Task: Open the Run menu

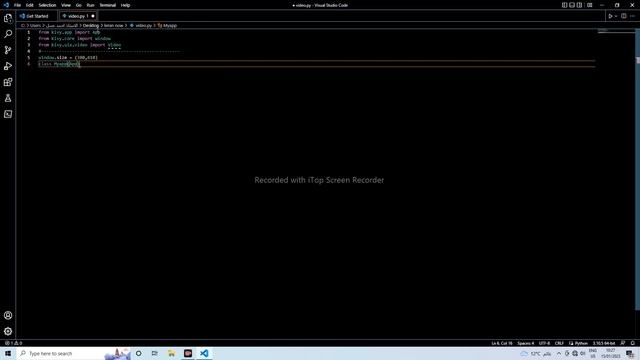Action: coord(90,5)
